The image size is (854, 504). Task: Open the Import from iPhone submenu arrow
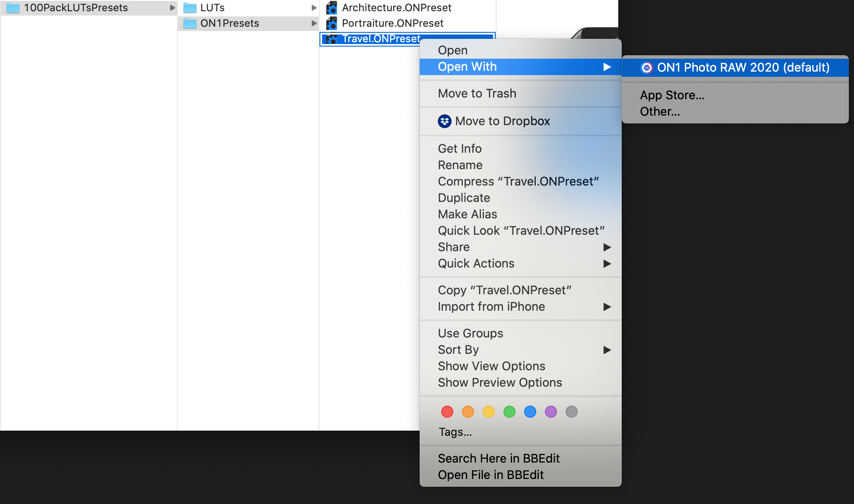point(607,307)
